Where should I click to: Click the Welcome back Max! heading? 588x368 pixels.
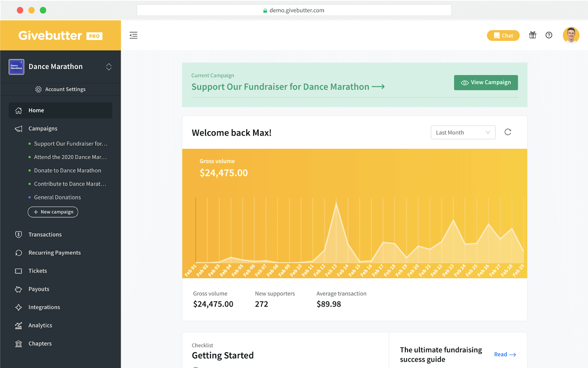(x=232, y=133)
